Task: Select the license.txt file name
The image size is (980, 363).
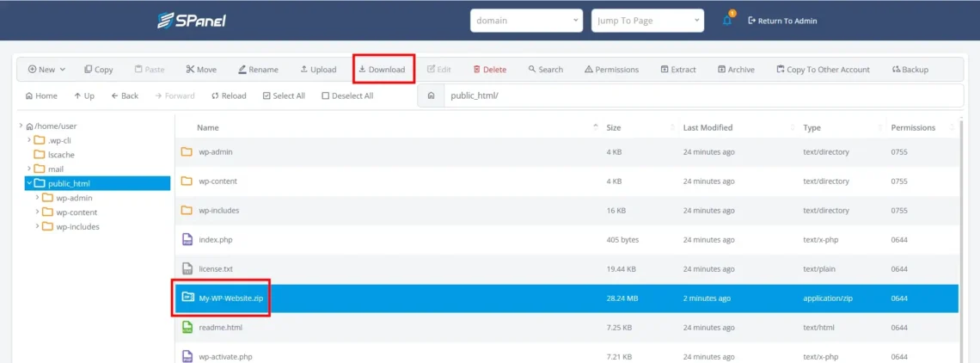Action: [216, 269]
